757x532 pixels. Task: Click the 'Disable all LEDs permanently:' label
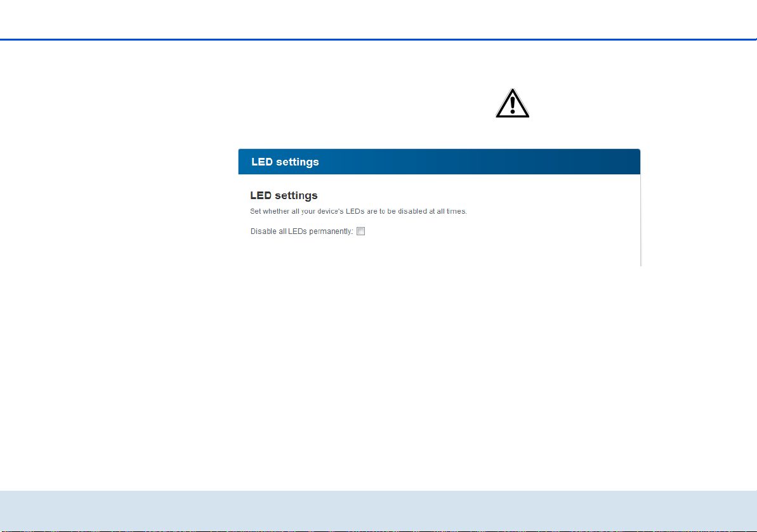[302, 231]
